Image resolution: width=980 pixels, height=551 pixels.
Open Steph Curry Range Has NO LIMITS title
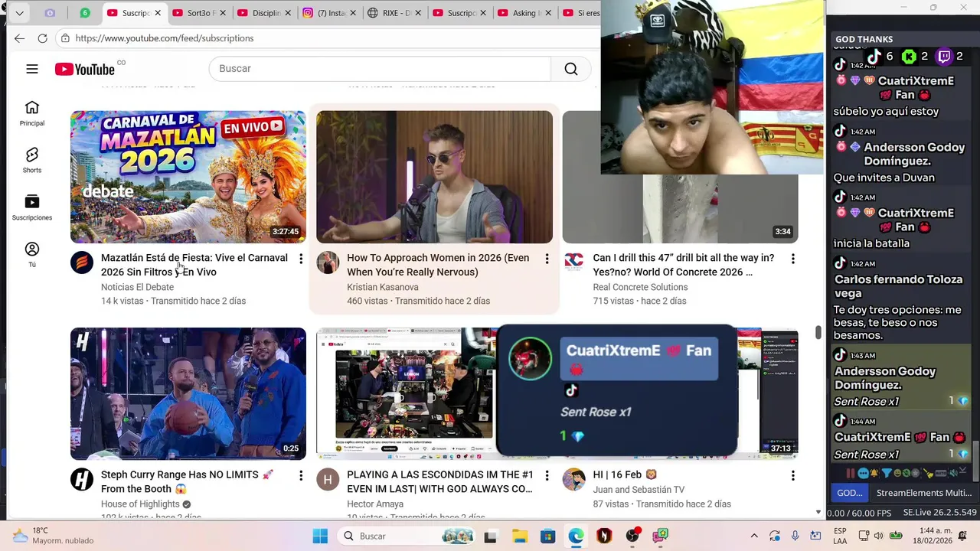(x=187, y=481)
